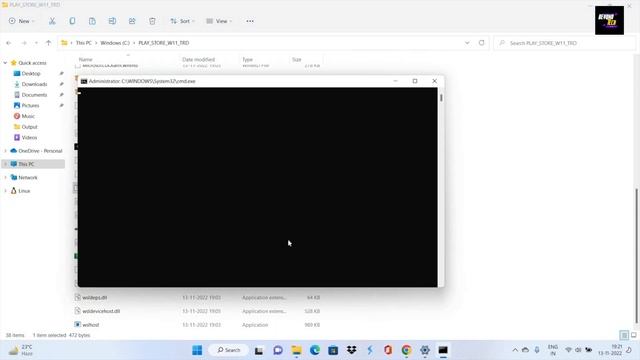Click the Rename icon in toolbar
Image resolution: width=640 pixels, height=360 pixels.
point(112,21)
